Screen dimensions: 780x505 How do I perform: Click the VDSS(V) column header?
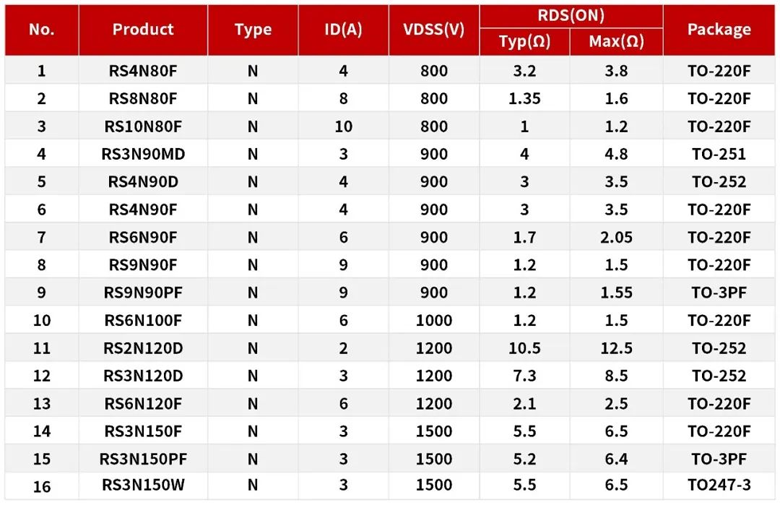click(x=433, y=29)
